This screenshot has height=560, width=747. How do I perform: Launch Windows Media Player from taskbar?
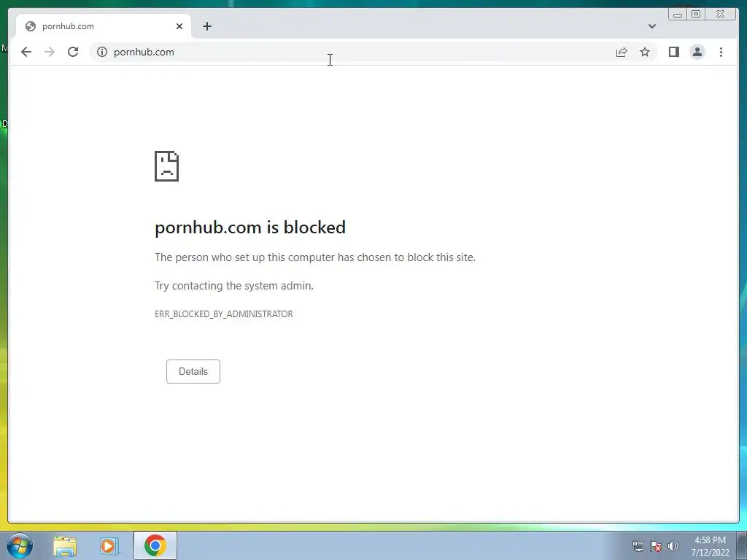[109, 545]
